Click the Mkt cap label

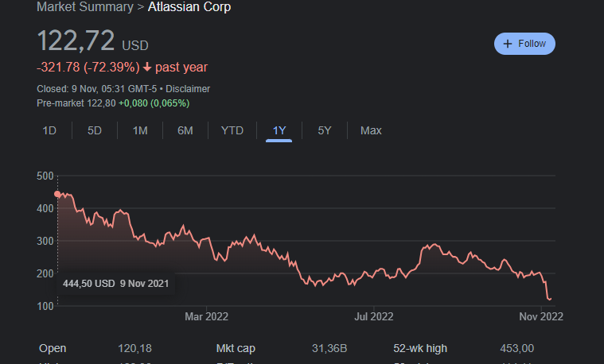click(x=236, y=349)
